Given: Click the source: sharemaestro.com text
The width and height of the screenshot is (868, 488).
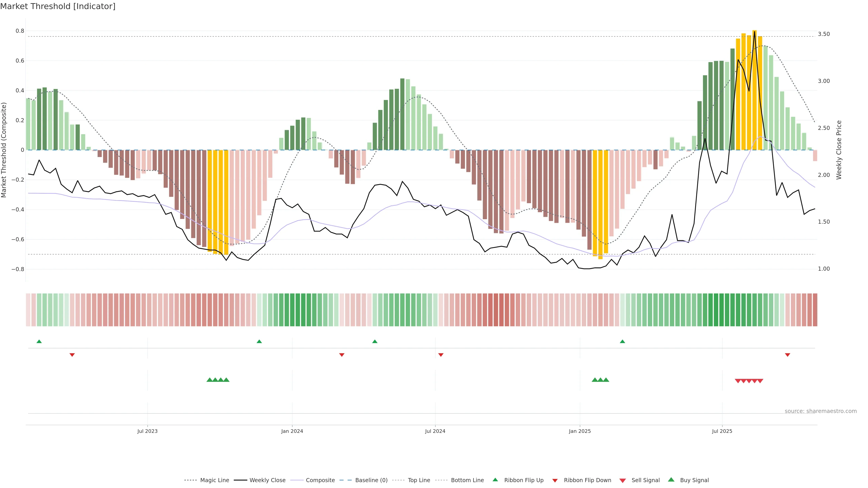Looking at the screenshot, I should click(x=821, y=411).
